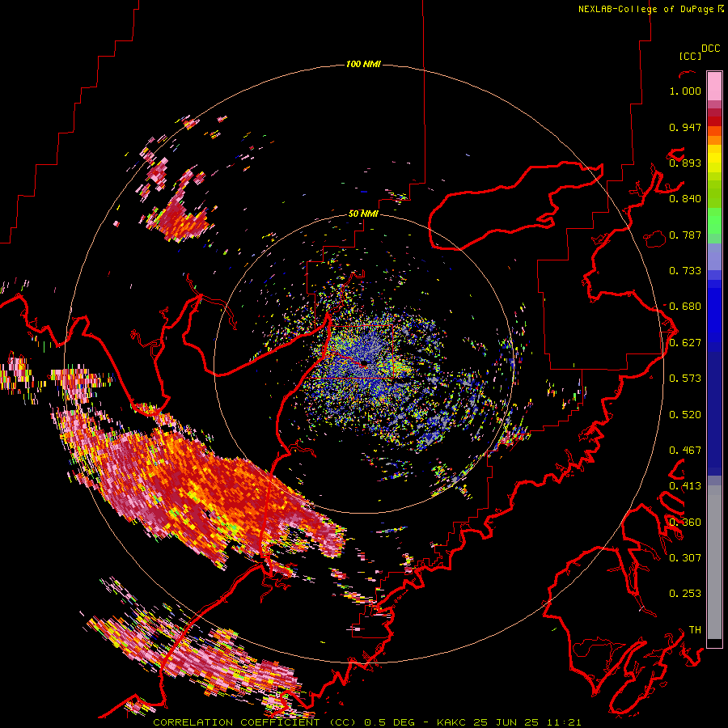Click the 0.947 legend value
The image size is (728, 728).
685,127
